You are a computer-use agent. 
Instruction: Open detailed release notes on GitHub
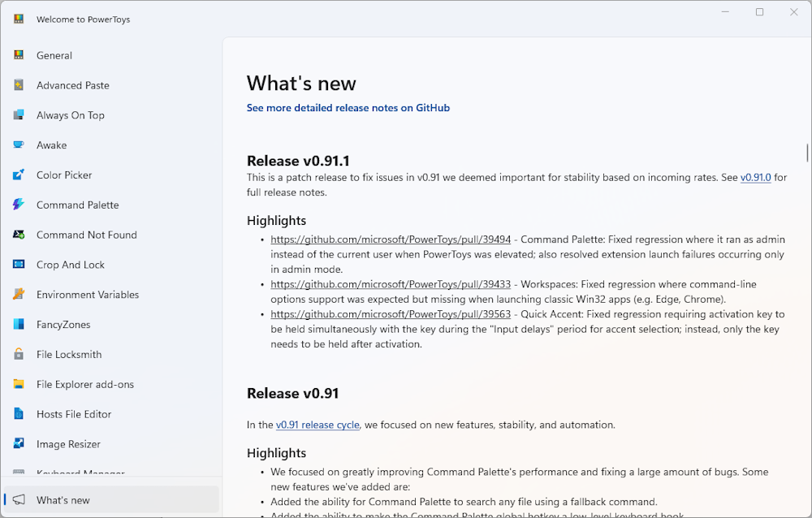(348, 108)
